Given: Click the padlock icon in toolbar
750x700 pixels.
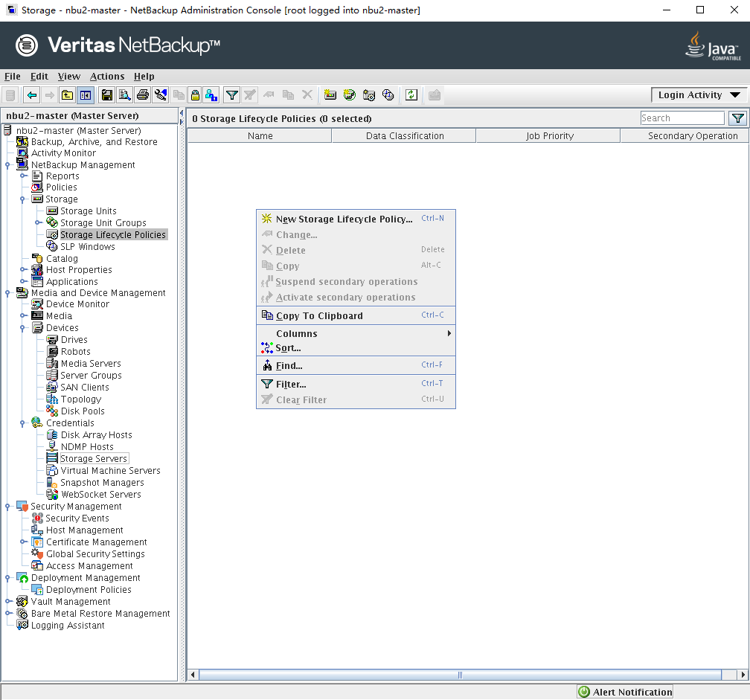Looking at the screenshot, I should [195, 95].
